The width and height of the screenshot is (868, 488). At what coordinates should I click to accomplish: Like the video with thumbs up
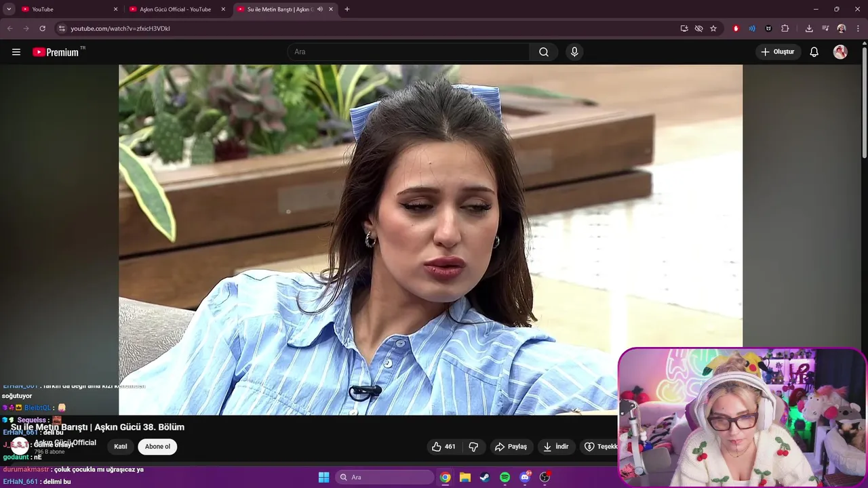[444, 447]
